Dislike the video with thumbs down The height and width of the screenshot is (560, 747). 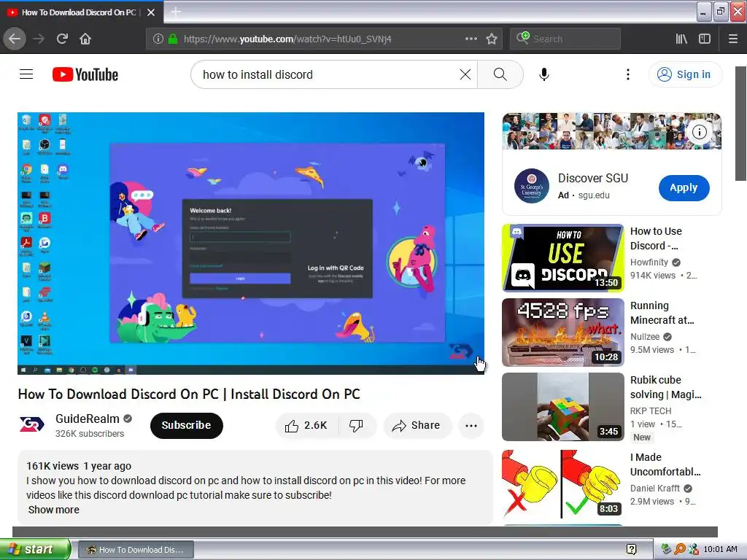coord(356,425)
